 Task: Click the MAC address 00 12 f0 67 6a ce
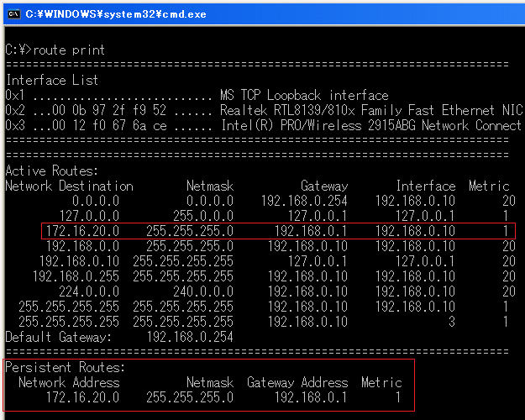(109, 125)
